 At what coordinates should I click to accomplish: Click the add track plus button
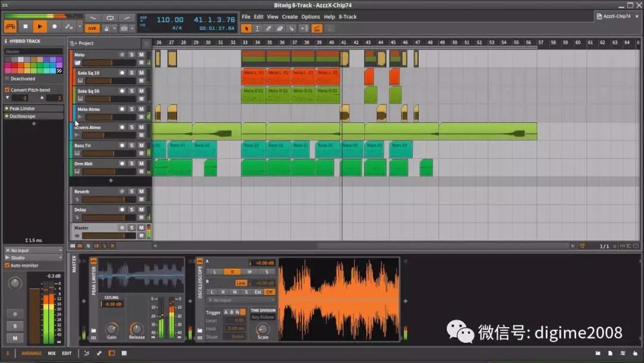click(110, 180)
